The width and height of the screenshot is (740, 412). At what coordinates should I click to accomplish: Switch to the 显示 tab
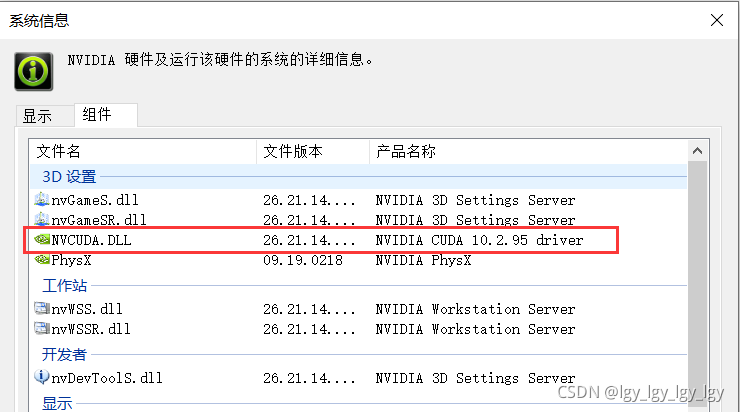coord(45,116)
